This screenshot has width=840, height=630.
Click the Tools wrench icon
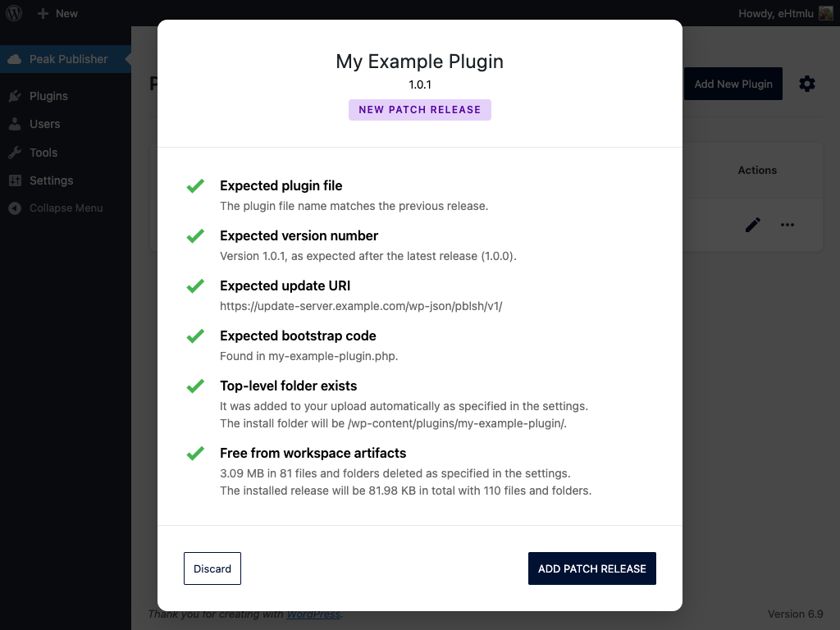[x=15, y=153]
